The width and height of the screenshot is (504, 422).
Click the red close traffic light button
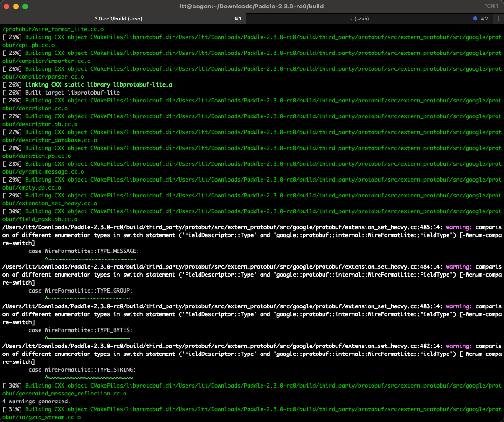point(7,6)
